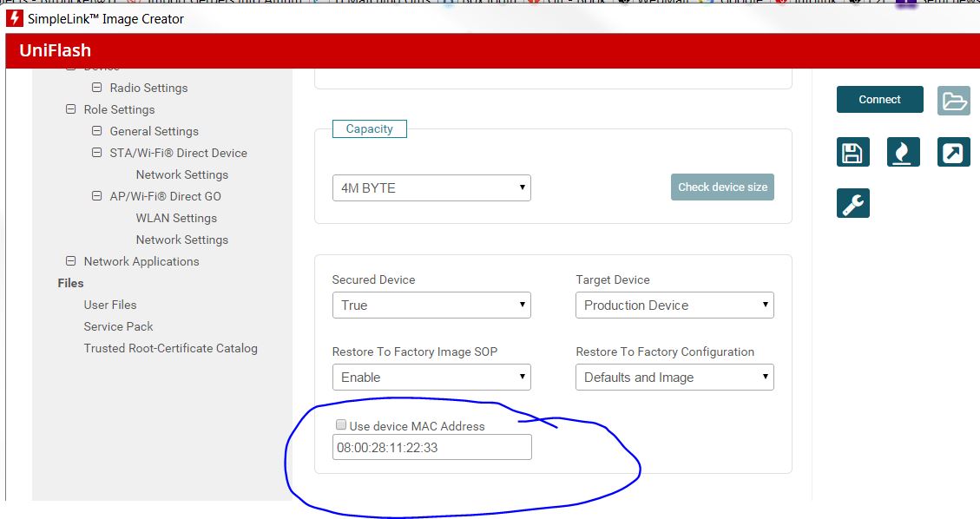This screenshot has height=519, width=980.
Task: Open WLAN Settings in the tree
Action: point(176,218)
